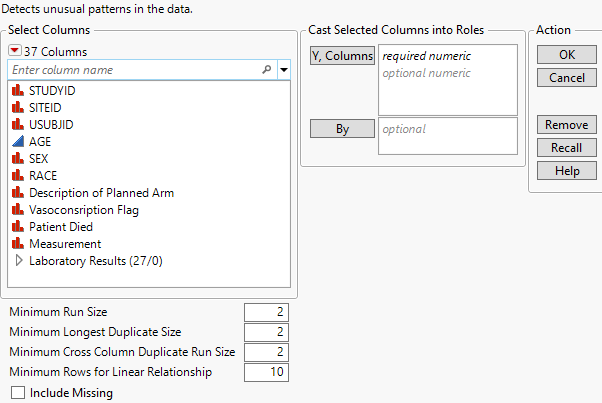Click the nominal icon beside USUBJID

18,124
